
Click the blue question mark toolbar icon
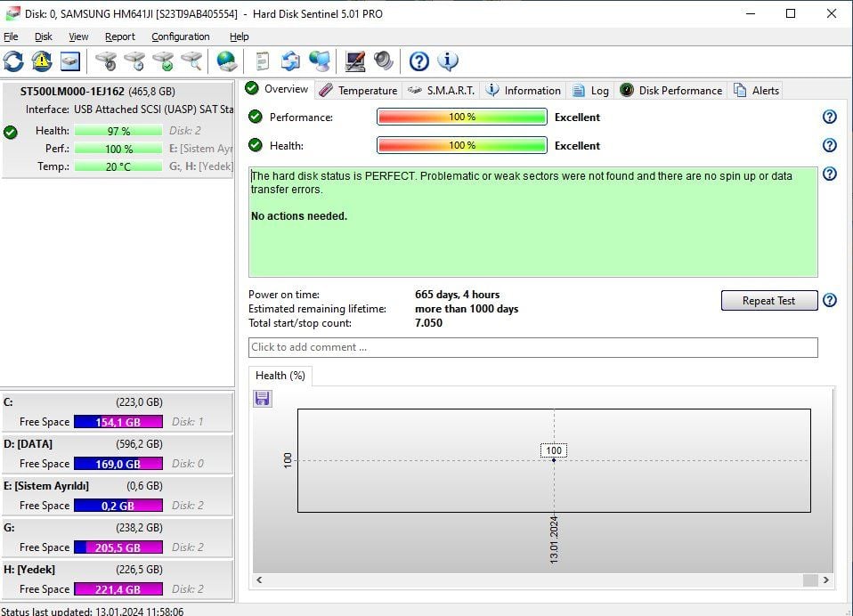click(x=419, y=61)
